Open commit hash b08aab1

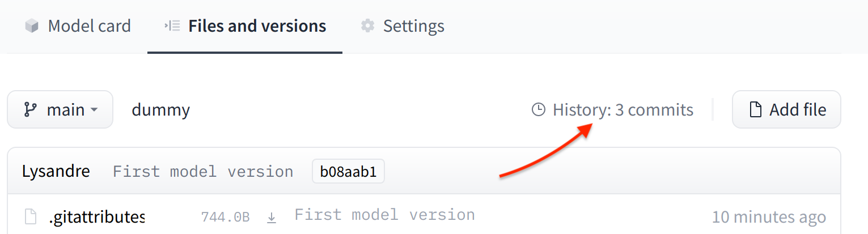348,172
